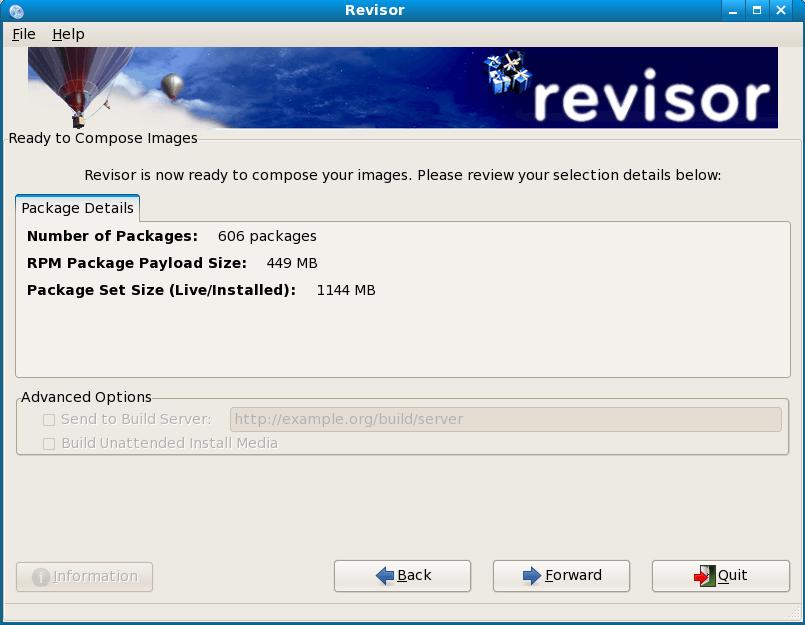Click the small grey balloon in banner
805x625 pixels.
172,86
